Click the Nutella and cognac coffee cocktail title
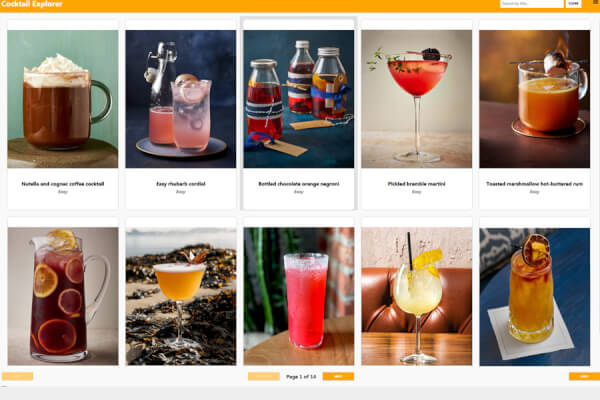Viewport: 600px width, 400px height. click(63, 184)
